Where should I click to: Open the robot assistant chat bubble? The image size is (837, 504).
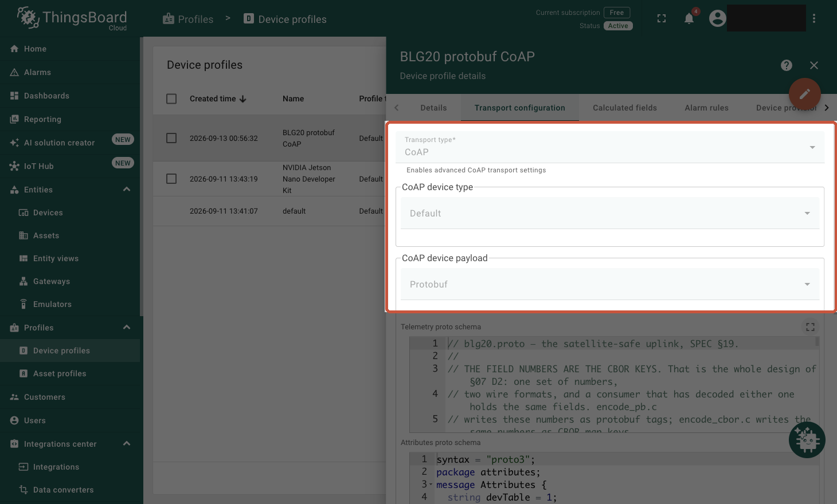pyautogui.click(x=807, y=440)
